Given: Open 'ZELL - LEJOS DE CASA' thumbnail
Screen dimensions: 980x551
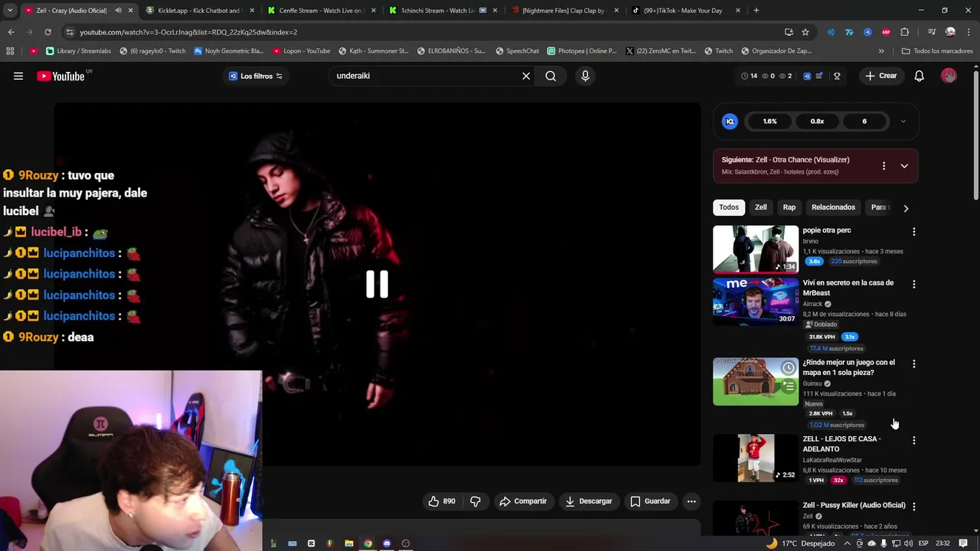Looking at the screenshot, I should pos(756,458).
